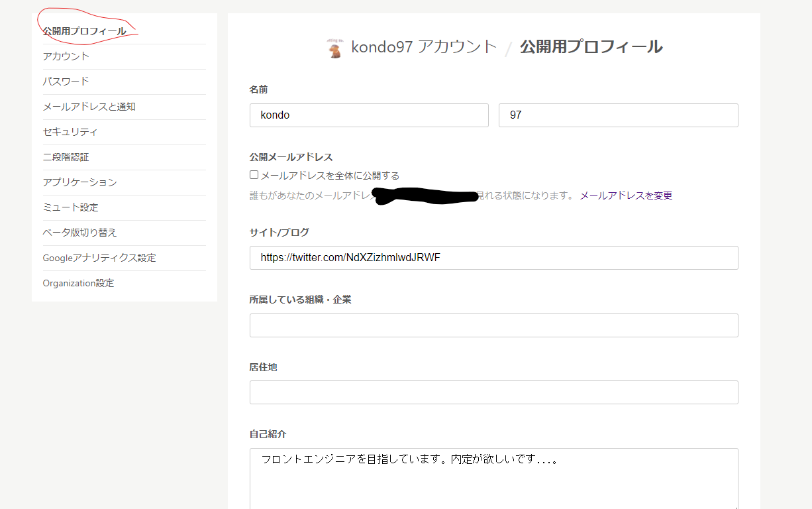Screen dimensions: 812x509
Task: Click the 所属している組織・企業 field
Action: 493,325
